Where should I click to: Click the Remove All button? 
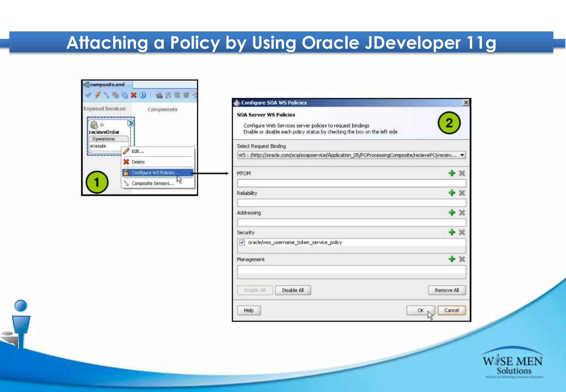(447, 290)
